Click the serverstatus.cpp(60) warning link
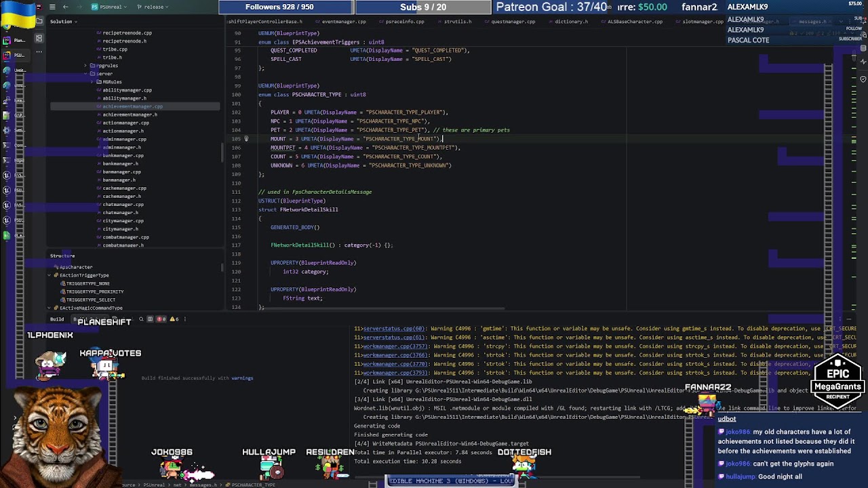This screenshot has height=488, width=868. coord(393,329)
